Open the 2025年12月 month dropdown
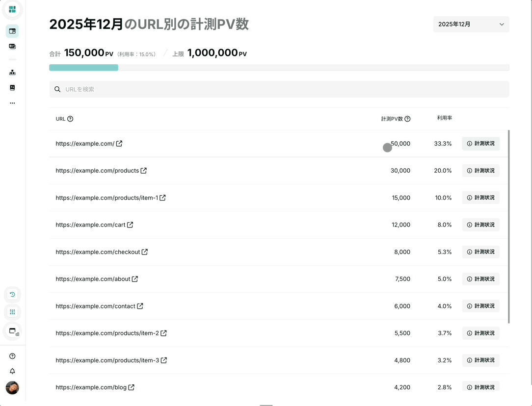532x406 pixels. 471,25
